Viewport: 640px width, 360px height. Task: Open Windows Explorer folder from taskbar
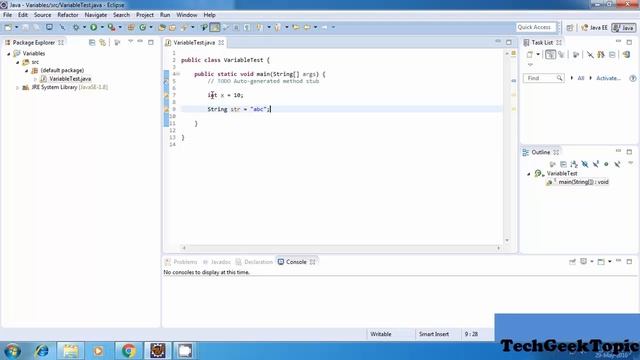(71, 351)
